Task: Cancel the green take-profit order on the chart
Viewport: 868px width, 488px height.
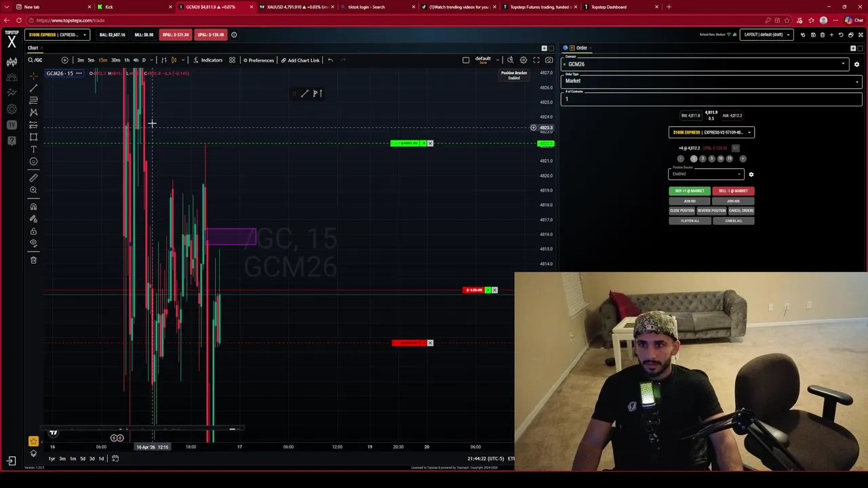Action: (x=430, y=144)
